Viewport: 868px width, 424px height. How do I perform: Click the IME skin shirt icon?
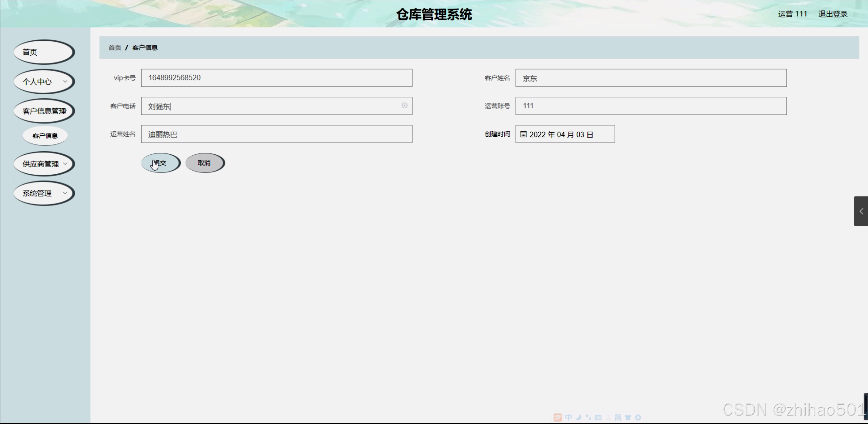click(x=628, y=418)
